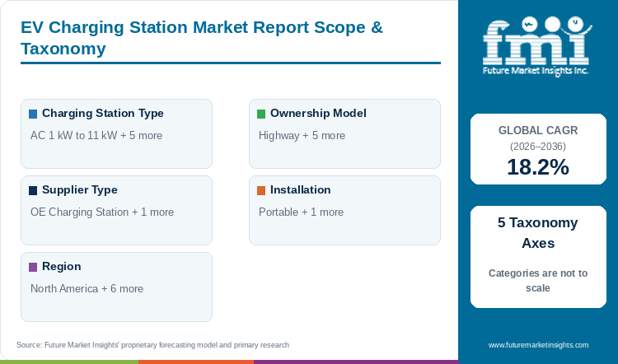This screenshot has height=364, width=618.
Task: Open the www.futuremarketinsights.com link
Action: tap(538, 345)
